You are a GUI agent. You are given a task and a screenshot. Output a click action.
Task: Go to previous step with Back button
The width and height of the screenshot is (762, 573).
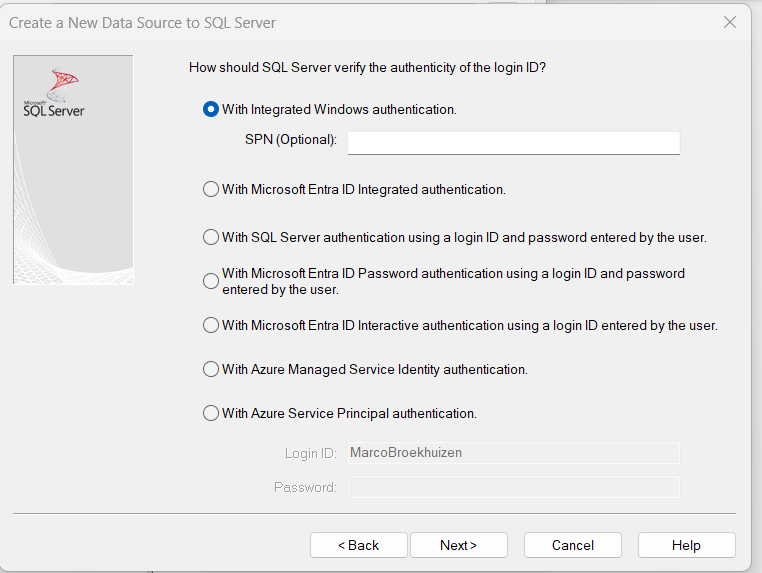point(358,545)
